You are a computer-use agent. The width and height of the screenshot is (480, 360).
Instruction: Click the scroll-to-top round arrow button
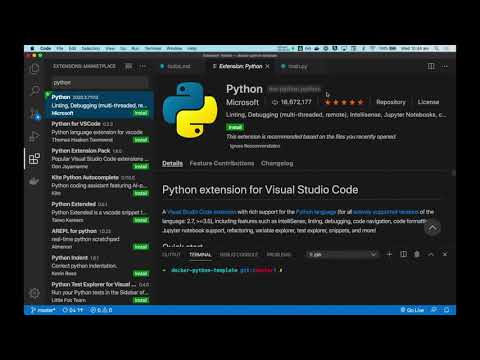[432, 228]
